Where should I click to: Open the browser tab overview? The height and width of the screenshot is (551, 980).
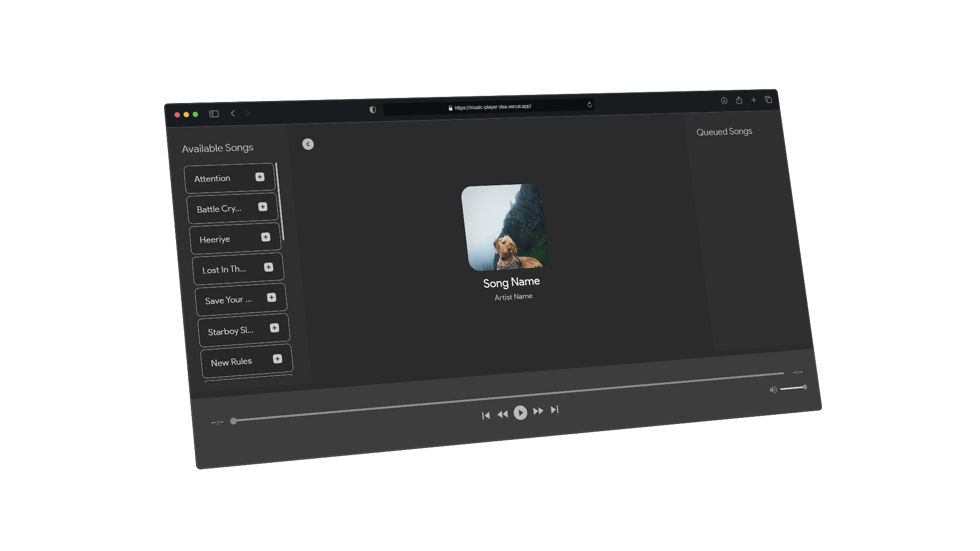pos(768,99)
